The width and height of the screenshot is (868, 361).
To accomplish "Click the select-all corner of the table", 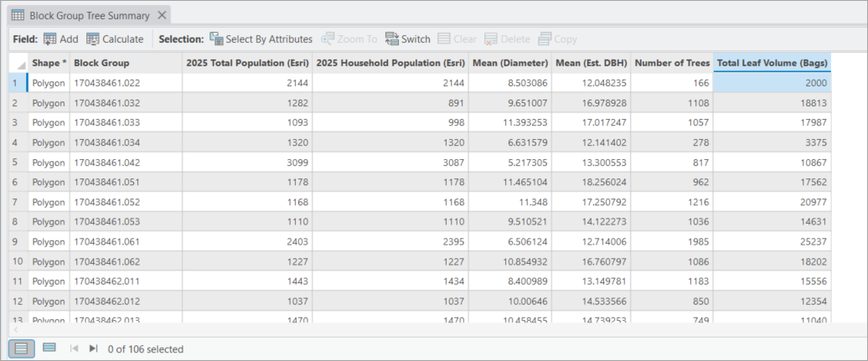I will click(x=18, y=64).
